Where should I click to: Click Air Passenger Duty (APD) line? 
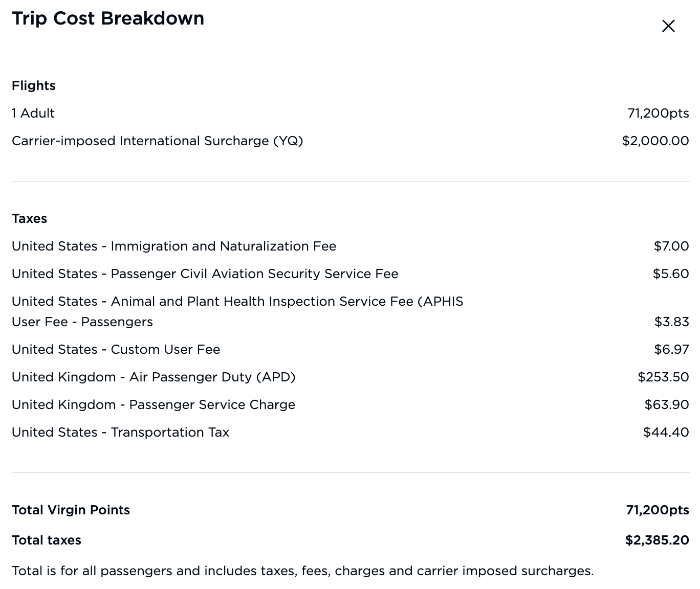[x=154, y=377]
